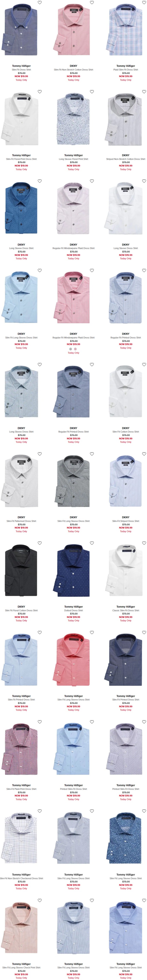The width and height of the screenshot is (147, 980).
Task: Click heart on Striped Non-Stretch Cotton Dress Shirt
Action: [144, 92]
